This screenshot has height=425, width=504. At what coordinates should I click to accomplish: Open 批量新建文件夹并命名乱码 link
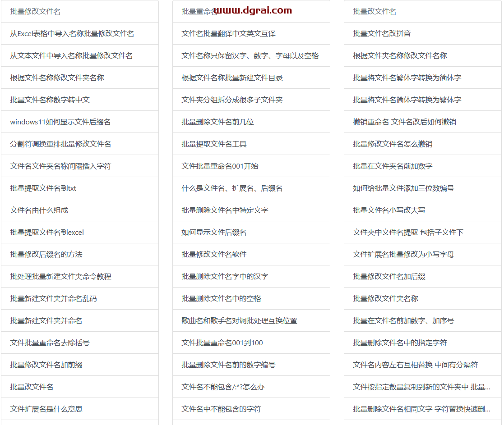coord(53,298)
